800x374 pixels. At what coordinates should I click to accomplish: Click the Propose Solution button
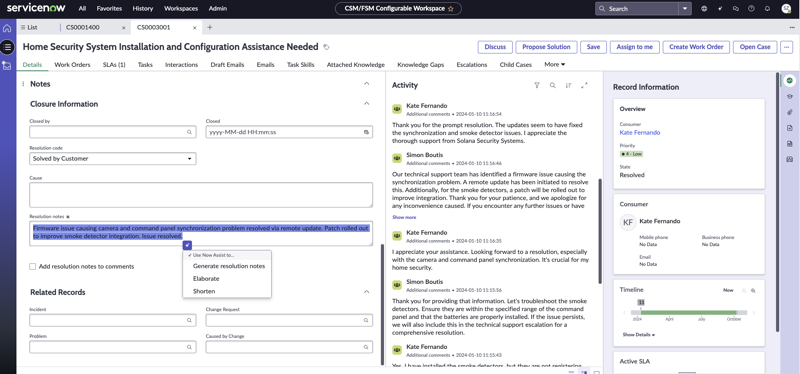pyautogui.click(x=546, y=47)
